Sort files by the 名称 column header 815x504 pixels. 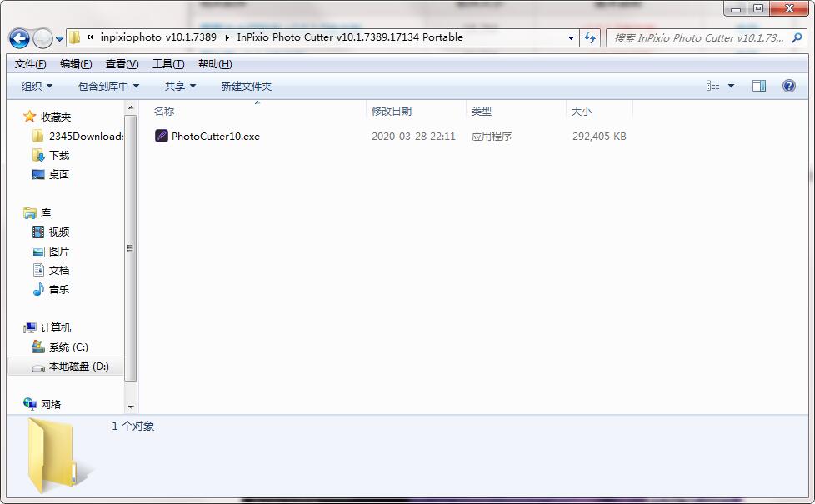(164, 111)
